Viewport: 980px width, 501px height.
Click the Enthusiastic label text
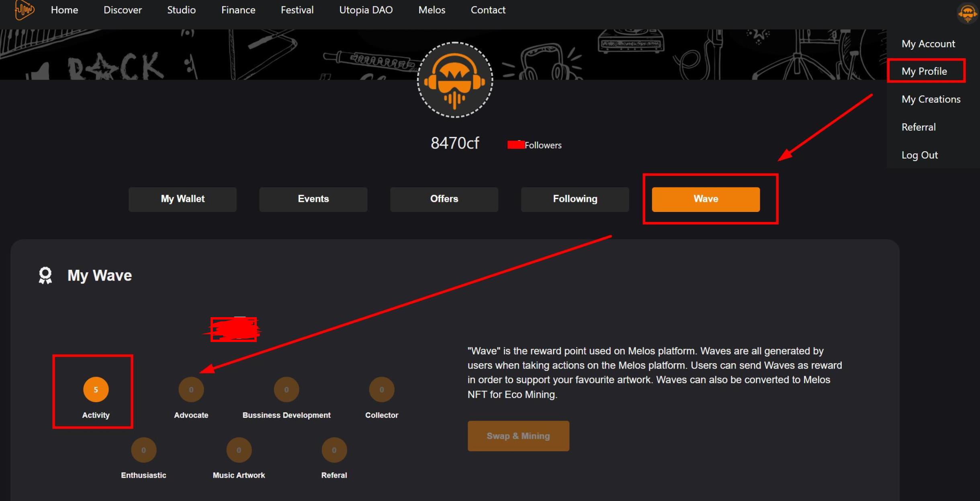143,475
